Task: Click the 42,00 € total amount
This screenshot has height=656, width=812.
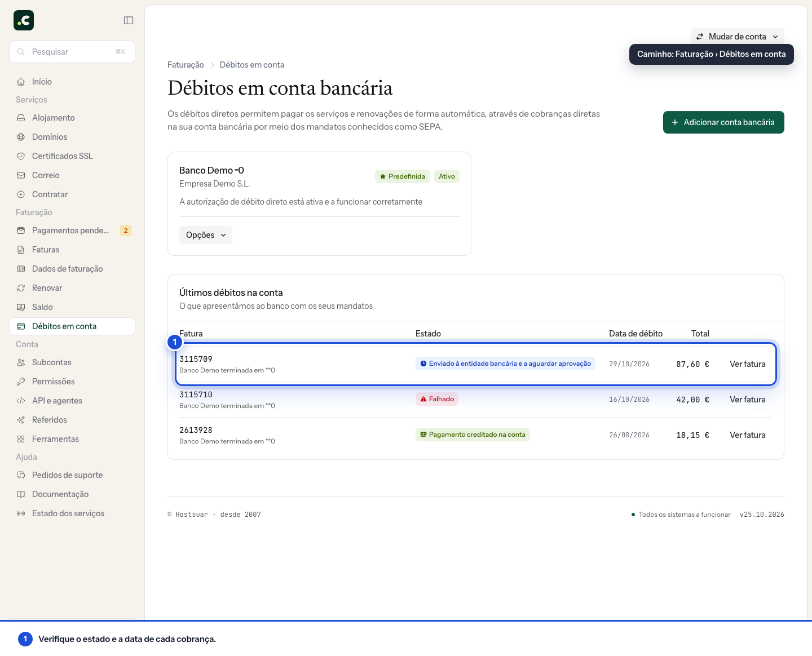Action: [x=693, y=400]
